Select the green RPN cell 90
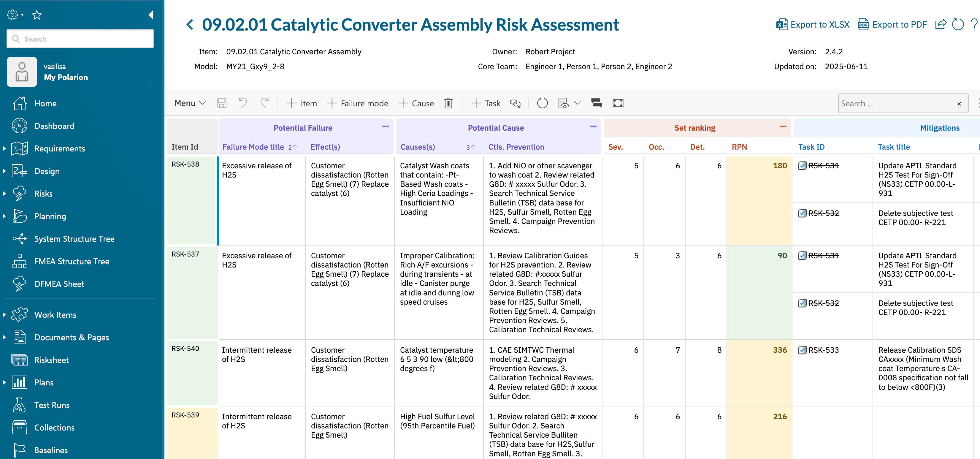Image resolution: width=980 pixels, height=459 pixels. (759, 293)
